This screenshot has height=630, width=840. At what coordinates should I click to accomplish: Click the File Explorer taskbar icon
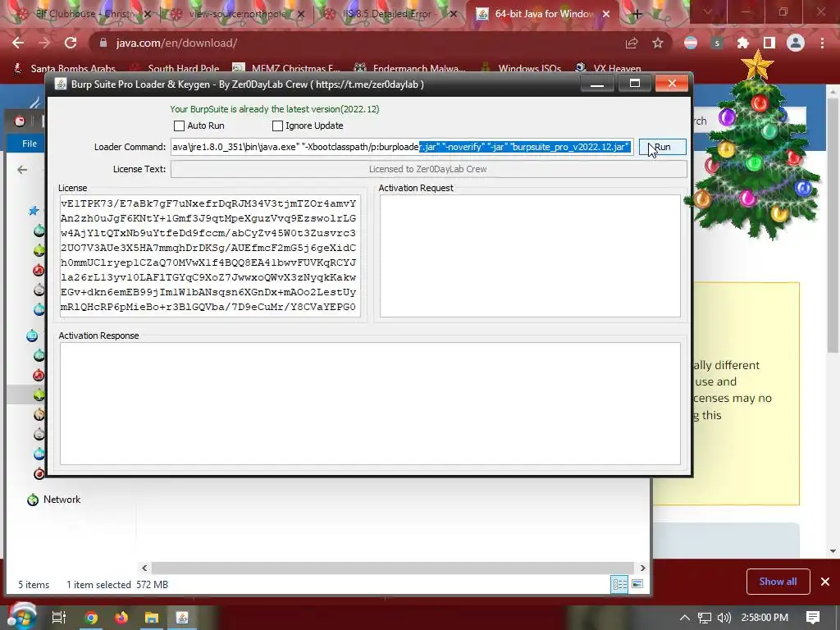152,618
